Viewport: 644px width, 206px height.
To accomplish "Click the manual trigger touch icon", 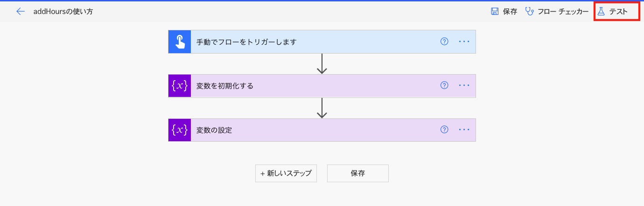I will (180, 42).
